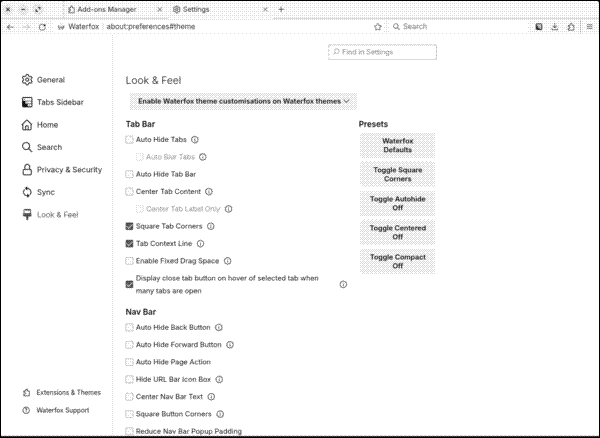
Task: Uncheck Square Tab Corners
Action: coord(129,226)
